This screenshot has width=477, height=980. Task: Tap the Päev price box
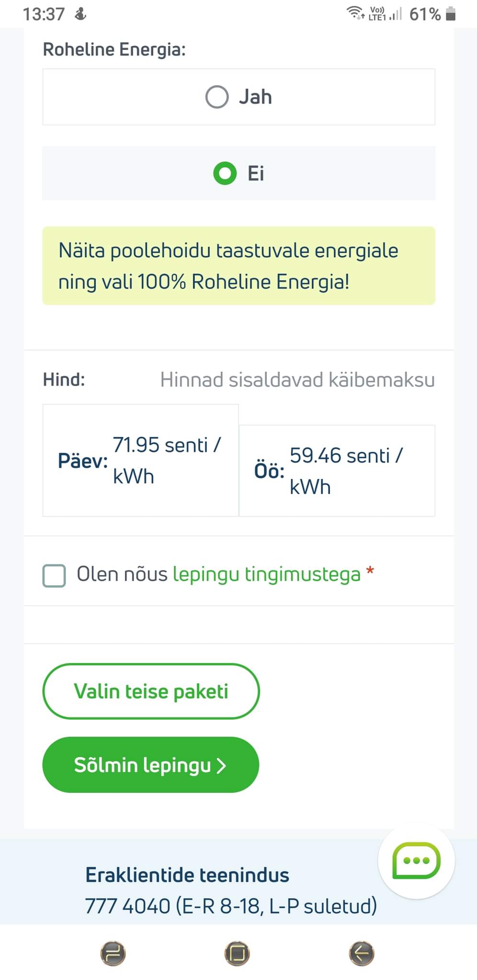(140, 460)
